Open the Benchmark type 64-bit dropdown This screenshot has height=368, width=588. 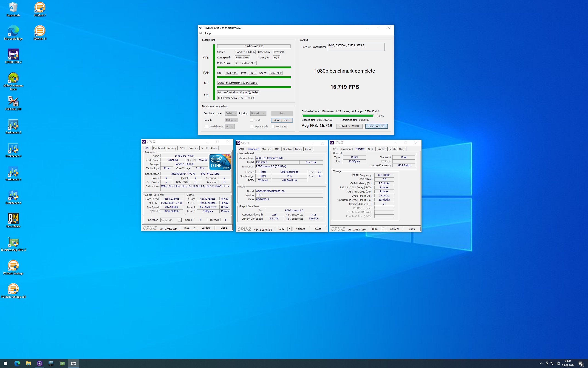click(231, 113)
